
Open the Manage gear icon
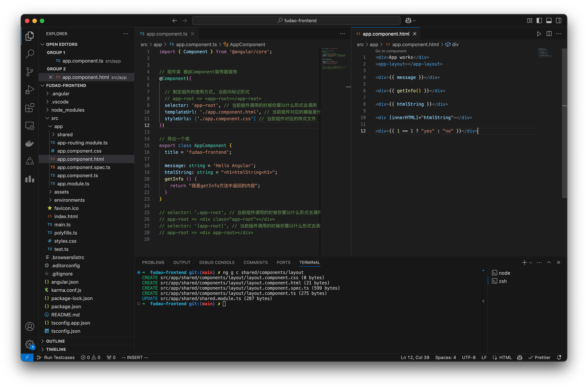30,344
